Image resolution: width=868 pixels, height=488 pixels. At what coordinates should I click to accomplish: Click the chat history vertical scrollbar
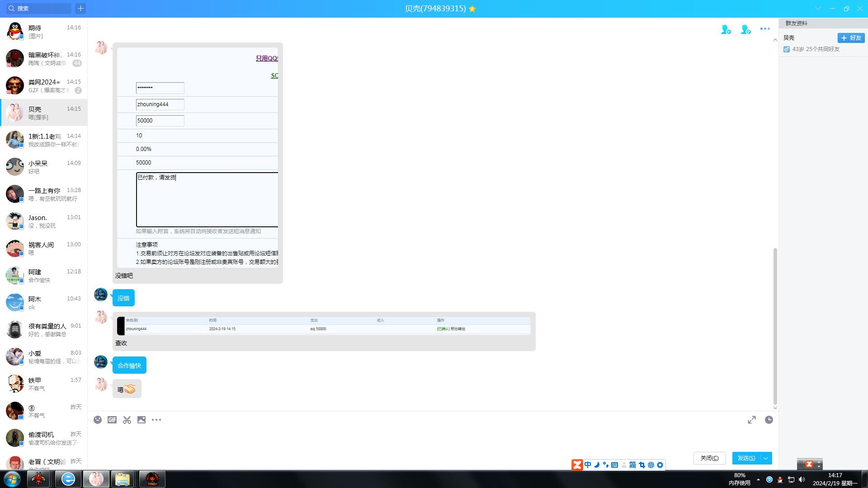775,325
